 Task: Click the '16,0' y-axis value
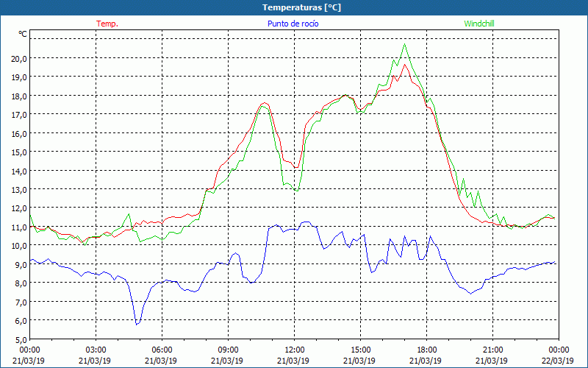(x=20, y=133)
